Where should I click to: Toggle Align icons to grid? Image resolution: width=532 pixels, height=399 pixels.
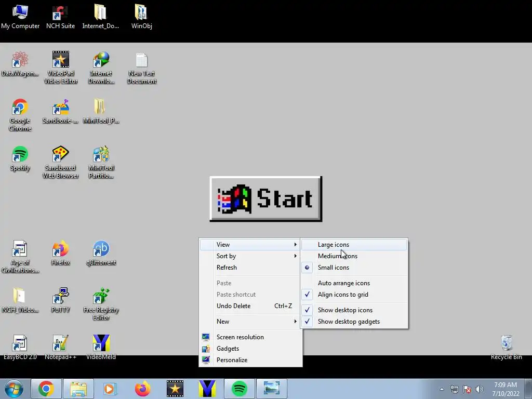pos(354,295)
